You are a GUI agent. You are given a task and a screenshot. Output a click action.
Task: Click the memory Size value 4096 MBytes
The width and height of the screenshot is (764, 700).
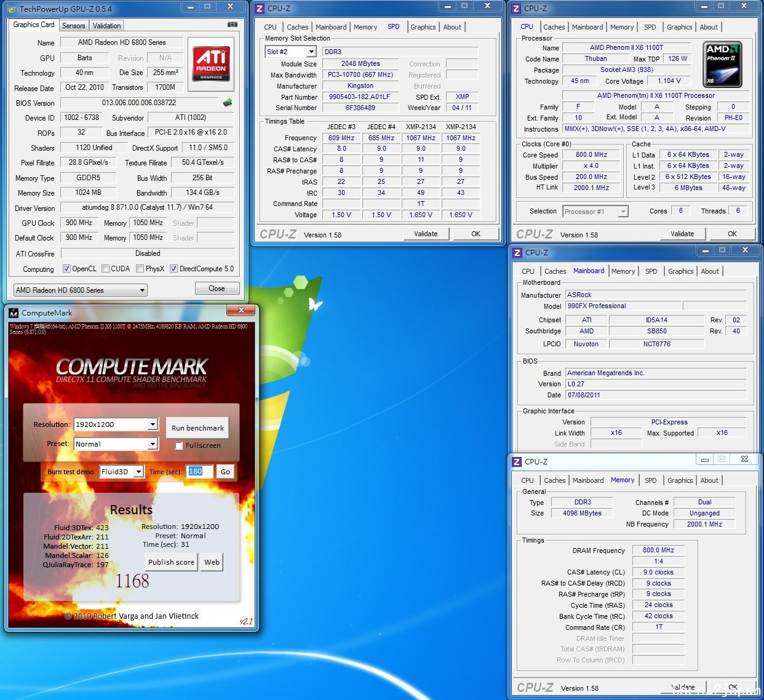(582, 513)
